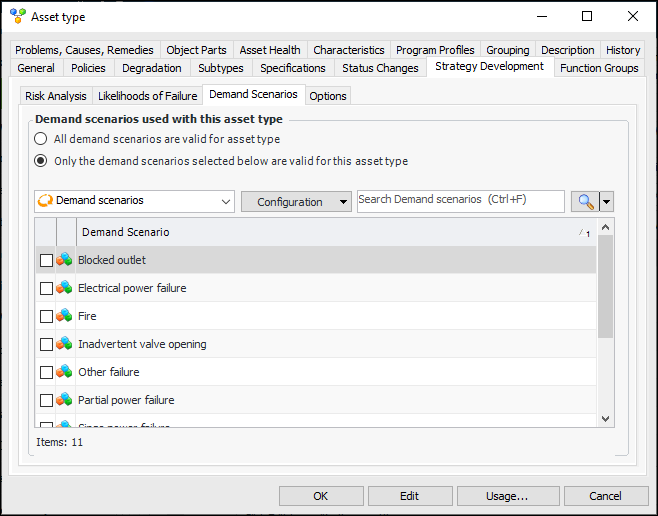Click the Other failure scenario icon
Screen dimensions: 658x516
(x=64, y=372)
